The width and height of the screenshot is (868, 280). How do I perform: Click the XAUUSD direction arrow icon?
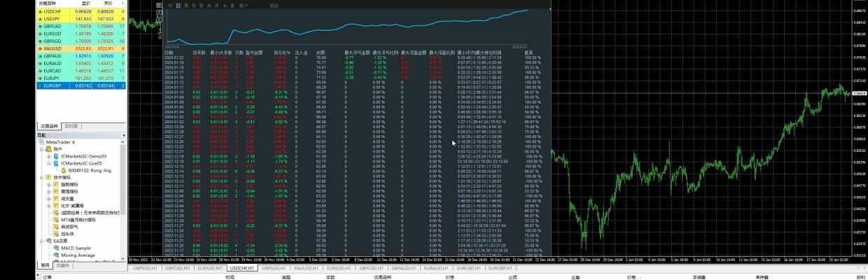coord(41,48)
